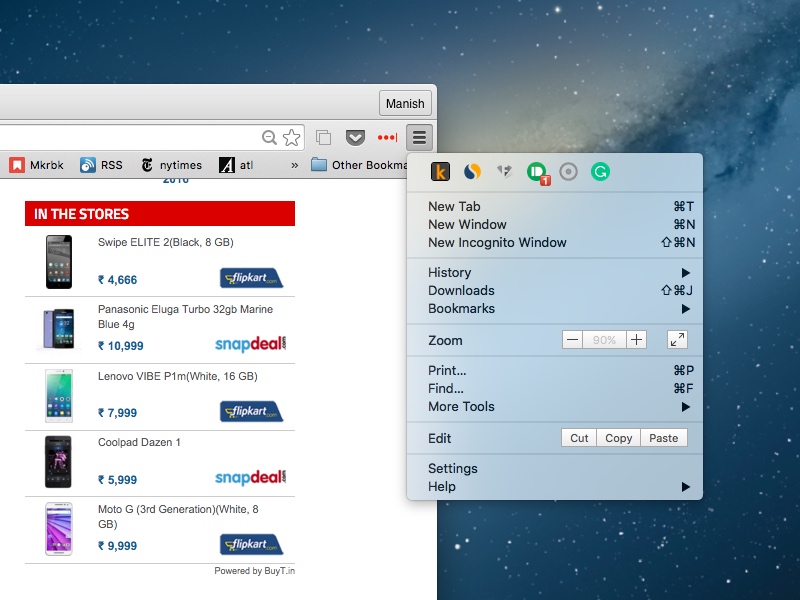Open Panasonic Eluga Turbo 32gb Marine Blue link
800x600 pixels.
(185, 317)
